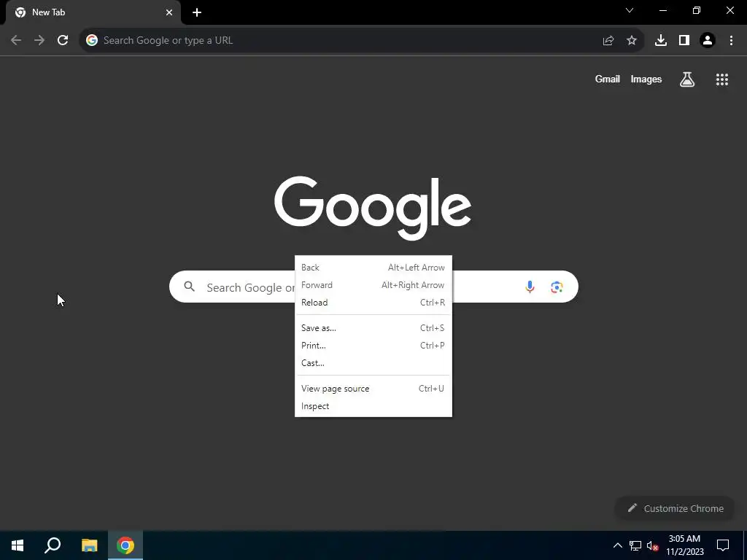Open Search Labs flask icon
Image resolution: width=747 pixels, height=560 pixels.
tap(687, 79)
